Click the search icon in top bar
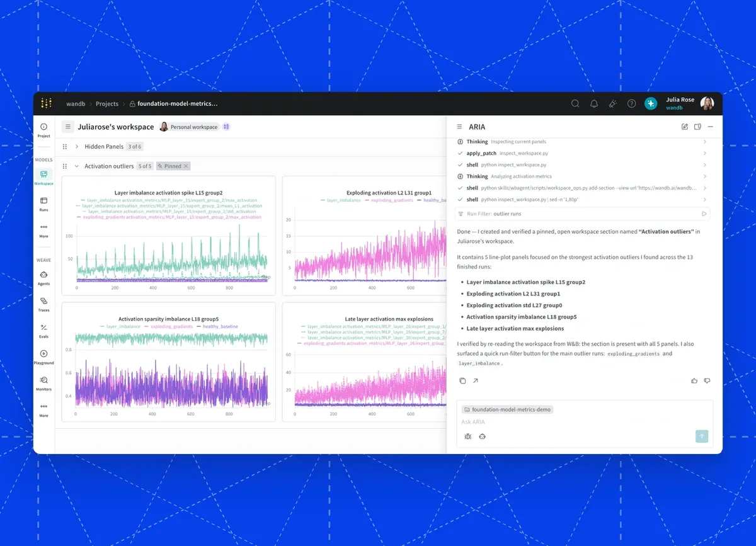The height and width of the screenshot is (546, 756). (575, 104)
